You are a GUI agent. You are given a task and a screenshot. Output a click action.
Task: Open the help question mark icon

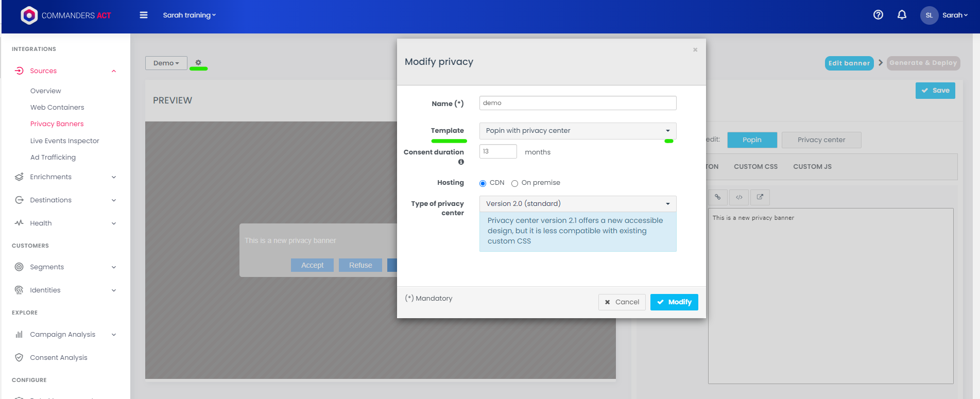click(878, 15)
